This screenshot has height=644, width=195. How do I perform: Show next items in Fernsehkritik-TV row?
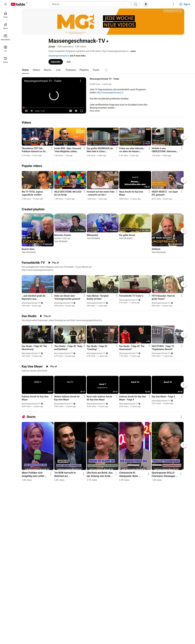point(183,284)
